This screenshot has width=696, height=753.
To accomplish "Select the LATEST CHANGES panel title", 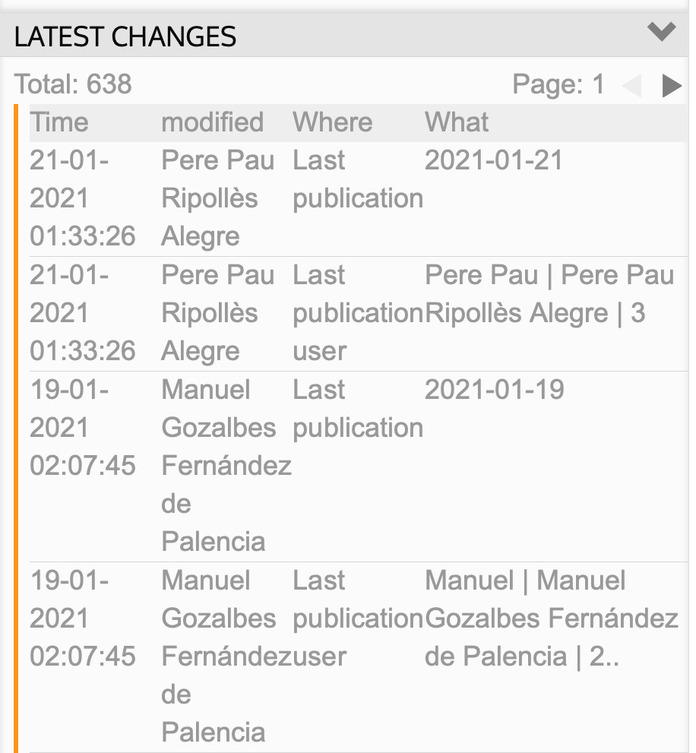I will click(x=125, y=36).
